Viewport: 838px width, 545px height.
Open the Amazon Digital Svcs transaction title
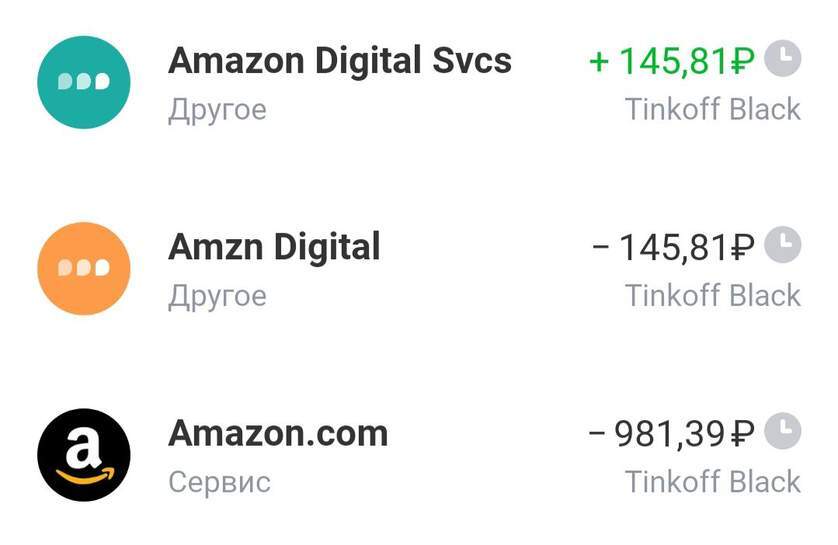point(340,61)
